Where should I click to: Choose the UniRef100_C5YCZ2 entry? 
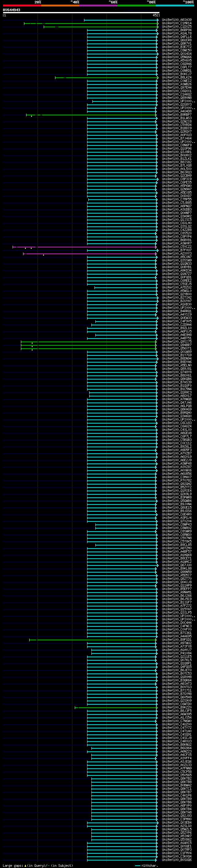point(176,247)
